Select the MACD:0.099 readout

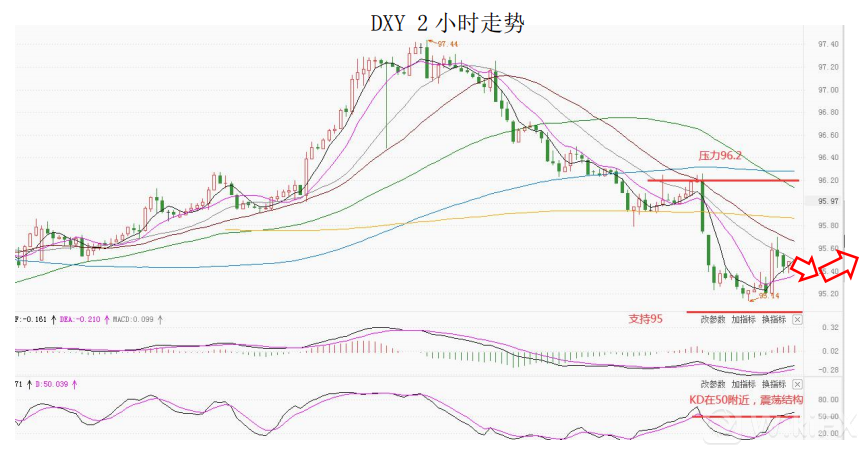click(133, 319)
